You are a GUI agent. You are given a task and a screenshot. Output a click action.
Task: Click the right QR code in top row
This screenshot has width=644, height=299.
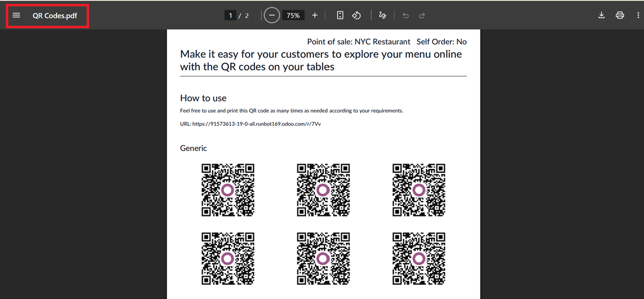(x=419, y=190)
